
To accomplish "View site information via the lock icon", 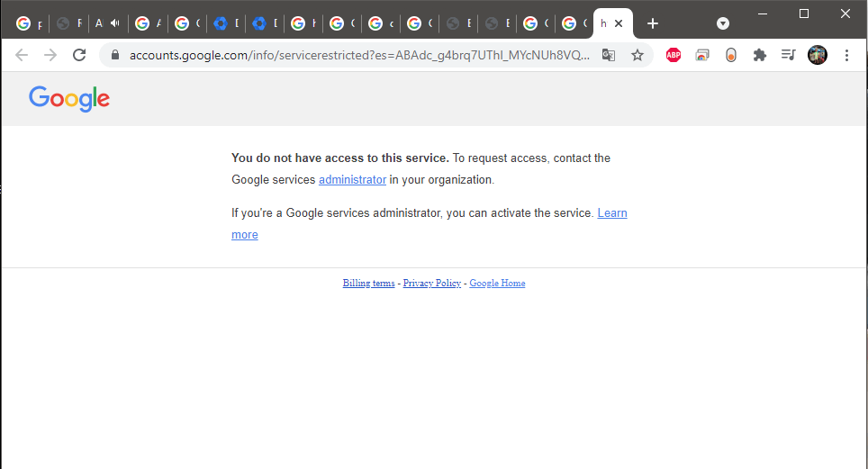I will pos(115,55).
